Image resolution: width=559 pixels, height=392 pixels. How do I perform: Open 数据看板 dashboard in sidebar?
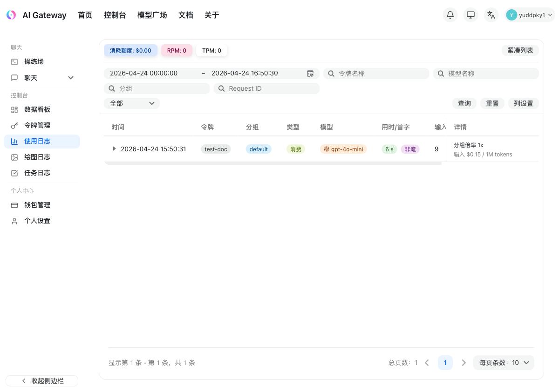coord(42,109)
